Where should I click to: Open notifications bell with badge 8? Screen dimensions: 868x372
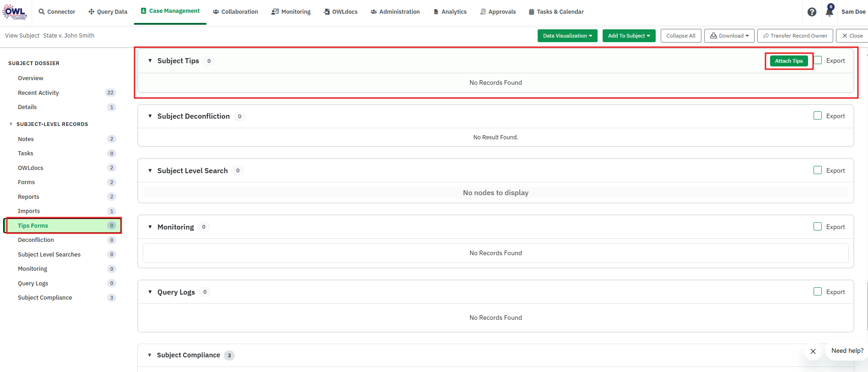829,11
